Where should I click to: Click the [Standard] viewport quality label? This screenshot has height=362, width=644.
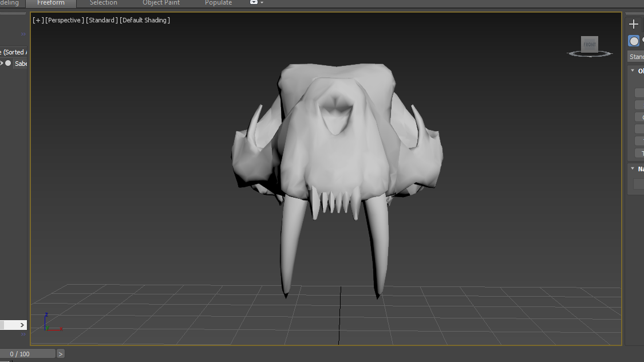(x=102, y=20)
